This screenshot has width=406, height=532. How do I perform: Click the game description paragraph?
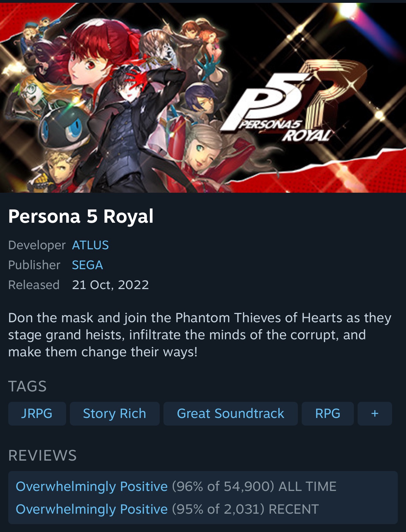[x=200, y=335]
